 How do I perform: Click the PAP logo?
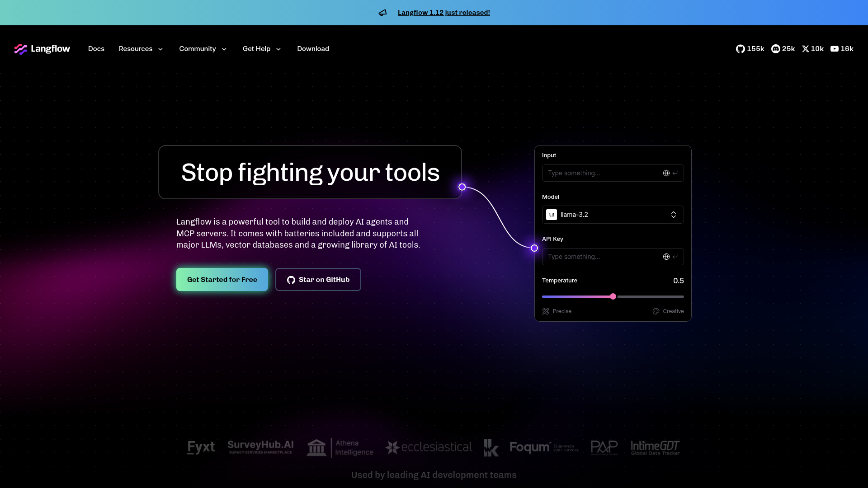pyautogui.click(x=604, y=447)
